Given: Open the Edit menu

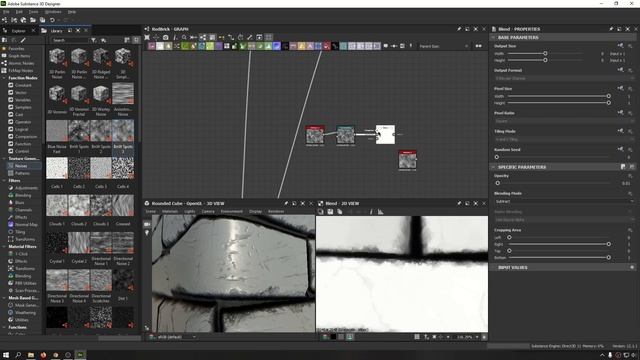Looking at the screenshot, I should [x=19, y=12].
